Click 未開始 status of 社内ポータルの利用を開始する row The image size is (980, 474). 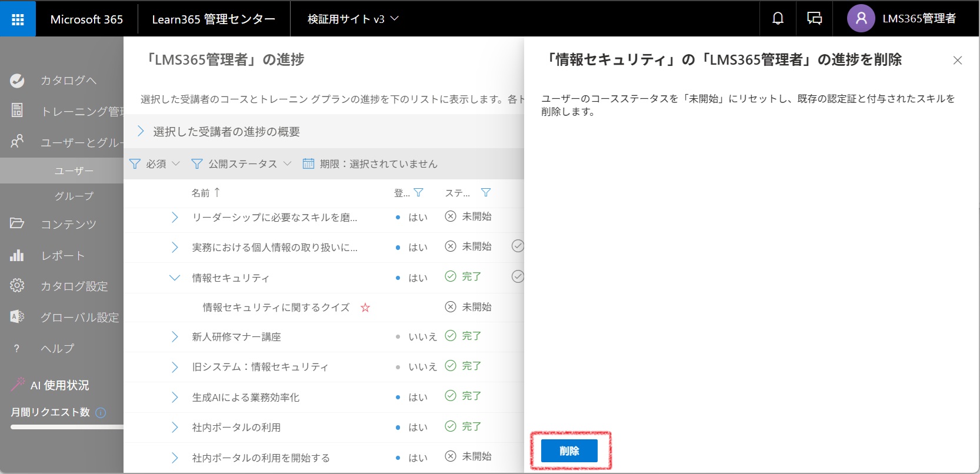(x=468, y=456)
